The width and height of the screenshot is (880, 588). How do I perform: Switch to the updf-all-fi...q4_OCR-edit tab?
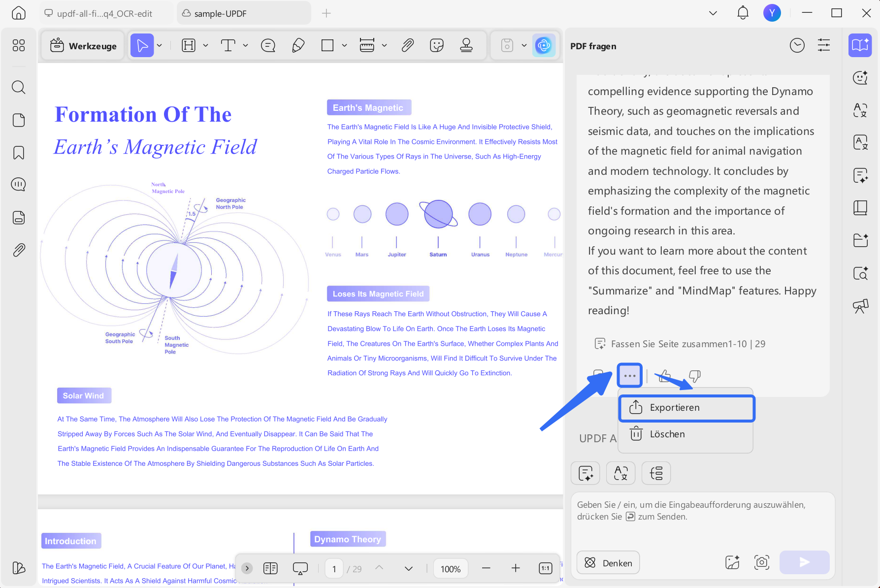tap(105, 13)
